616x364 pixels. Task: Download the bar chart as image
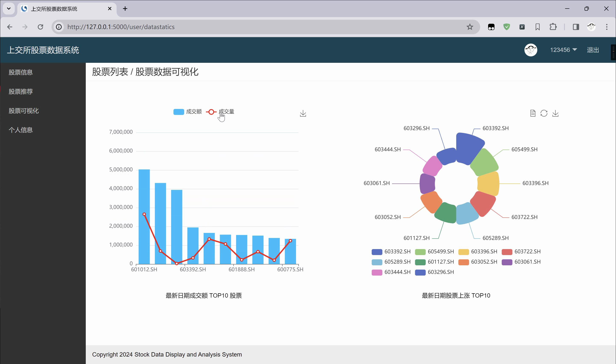coord(303,113)
